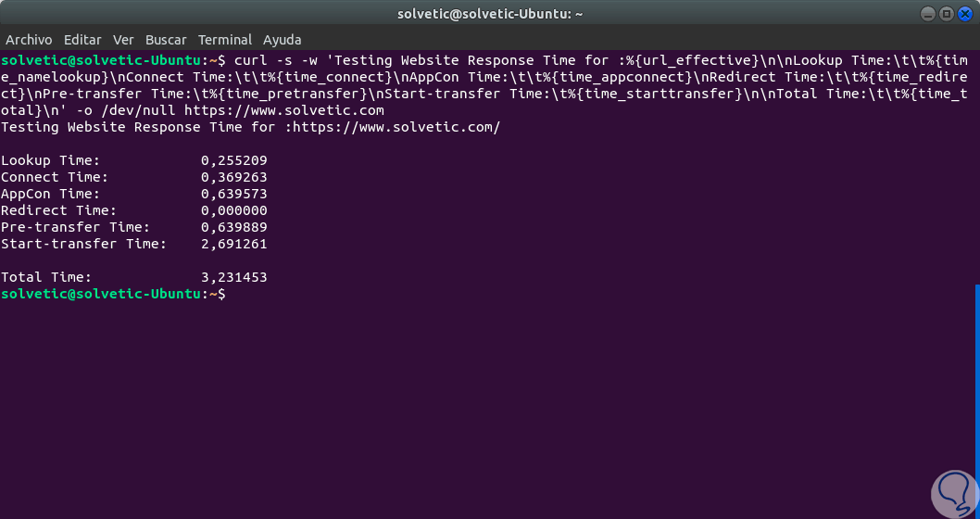Click the https://www.solvetic.com URL in the curl command

[284, 110]
